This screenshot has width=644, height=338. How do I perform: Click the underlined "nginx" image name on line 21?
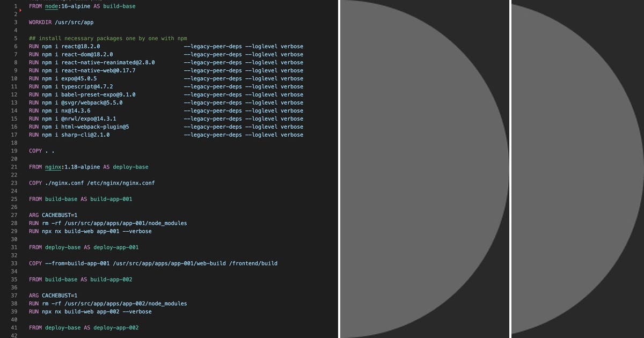click(53, 167)
